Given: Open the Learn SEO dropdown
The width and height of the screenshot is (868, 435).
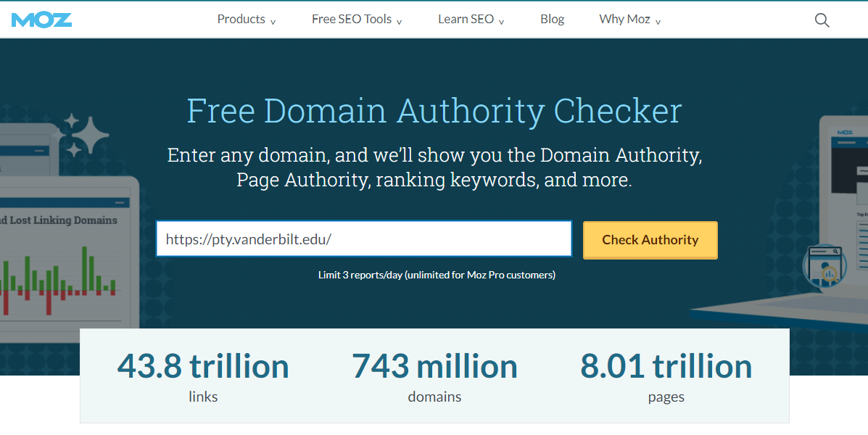Looking at the screenshot, I should (x=471, y=20).
